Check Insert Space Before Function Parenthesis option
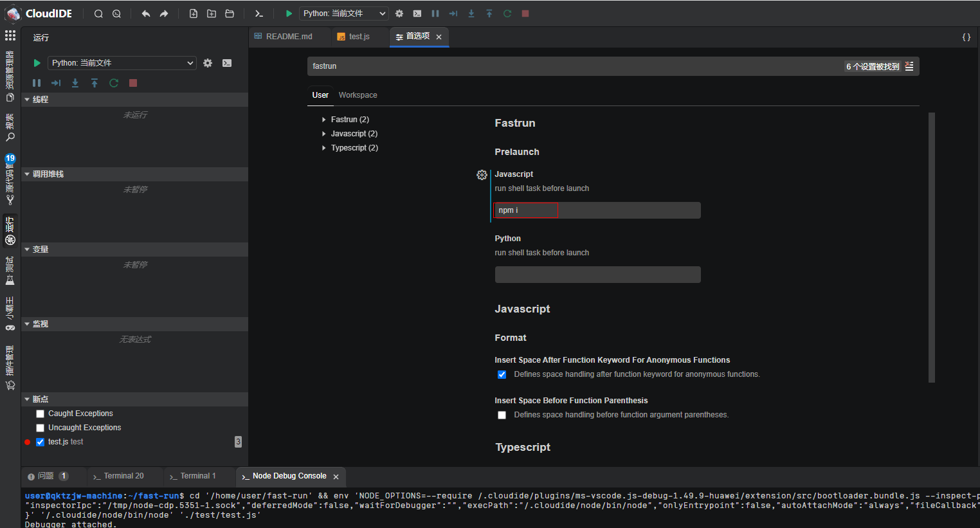 tap(502, 415)
